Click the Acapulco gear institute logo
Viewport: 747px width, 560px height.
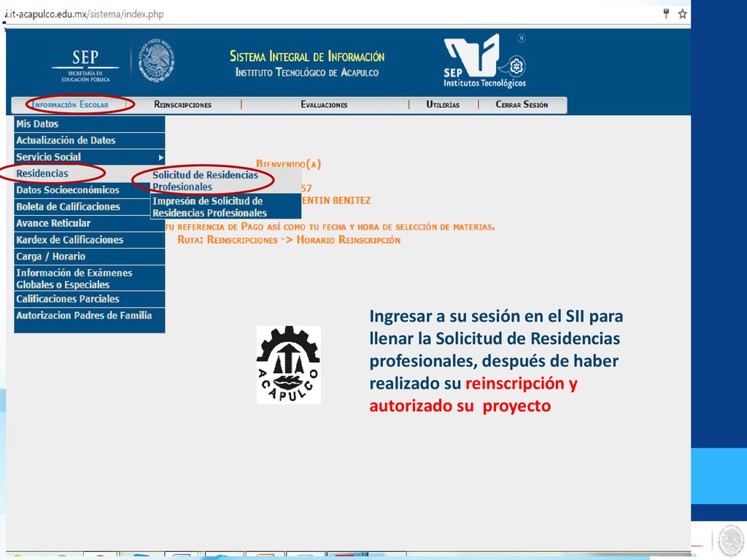289,365
